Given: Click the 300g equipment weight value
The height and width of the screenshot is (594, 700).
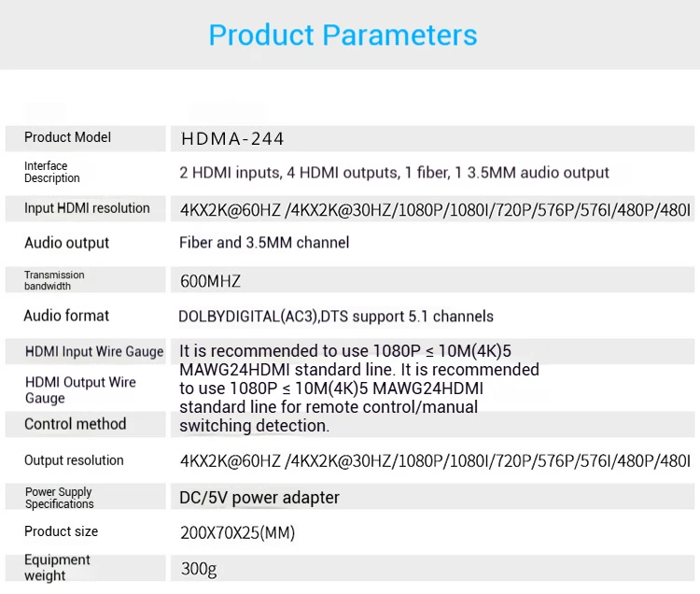Looking at the screenshot, I should pos(199,569).
